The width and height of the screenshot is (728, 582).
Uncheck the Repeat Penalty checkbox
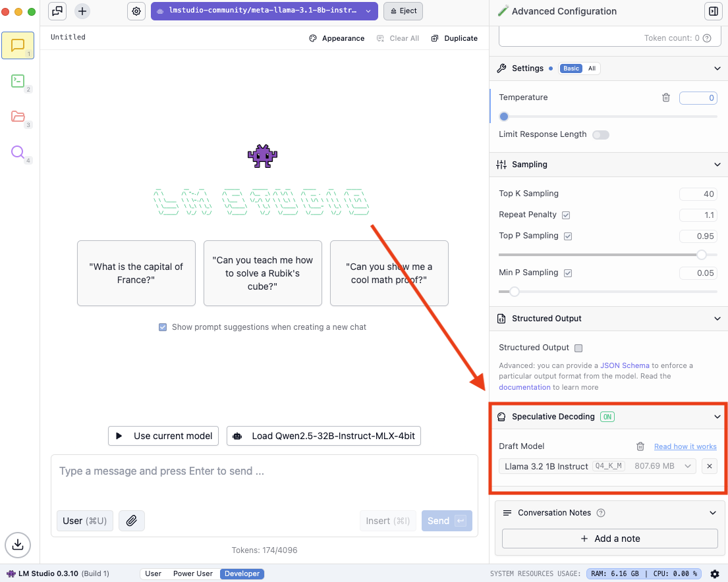click(x=566, y=215)
